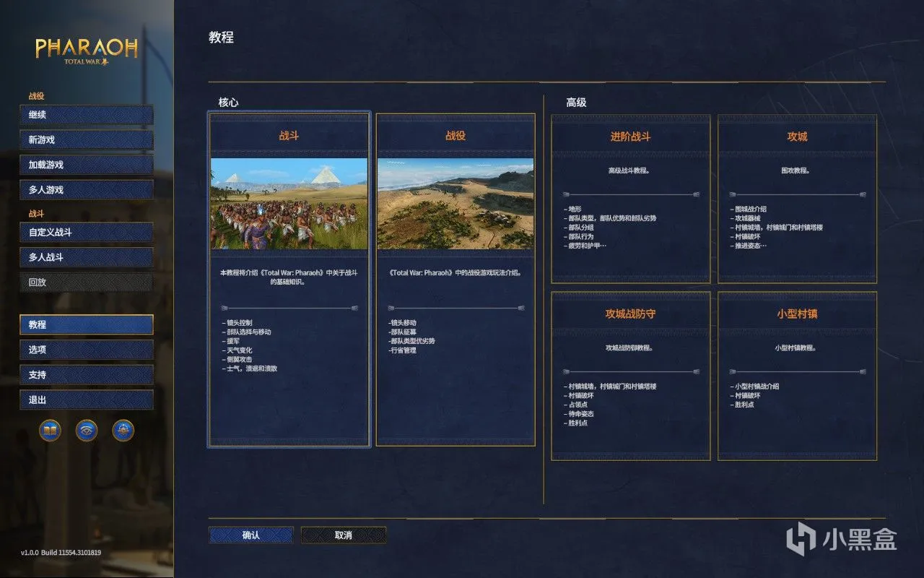Select 多人战斗 menu entry

[x=87, y=257]
